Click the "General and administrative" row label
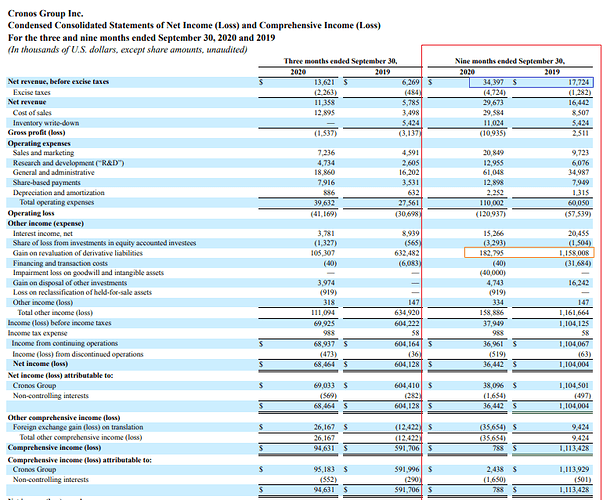The height and width of the screenshot is (500, 603). tap(53, 172)
